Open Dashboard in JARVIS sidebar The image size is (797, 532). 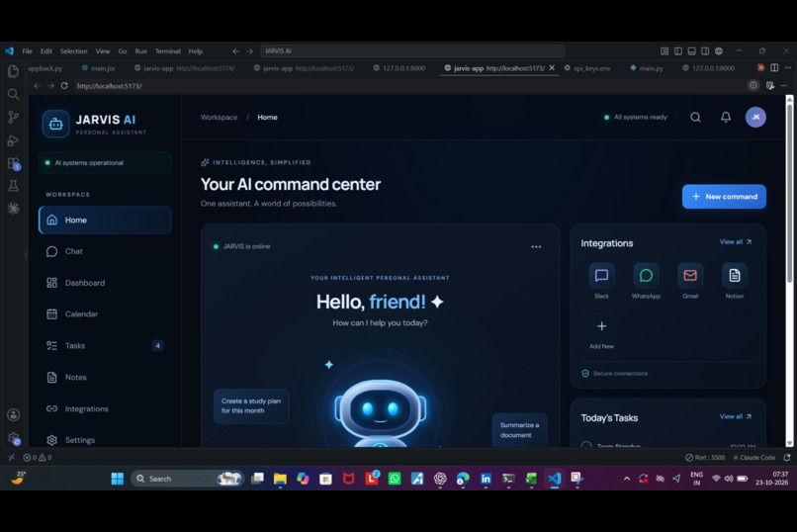[105, 283]
